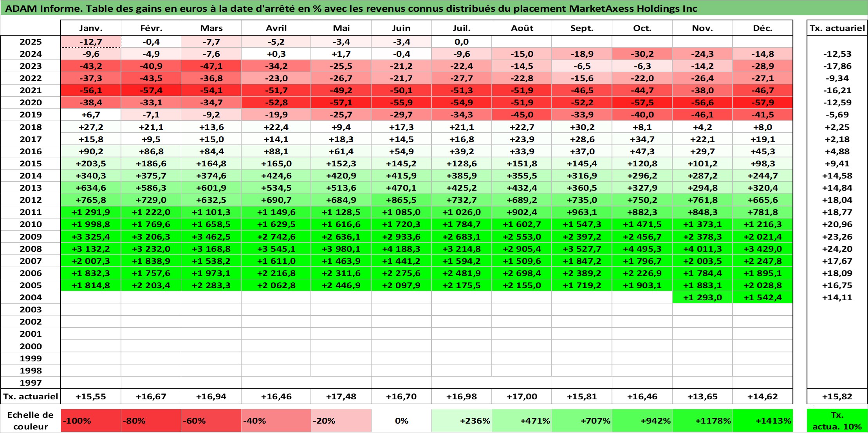Click the 2023 actuarial rate -17,86

[837, 66]
